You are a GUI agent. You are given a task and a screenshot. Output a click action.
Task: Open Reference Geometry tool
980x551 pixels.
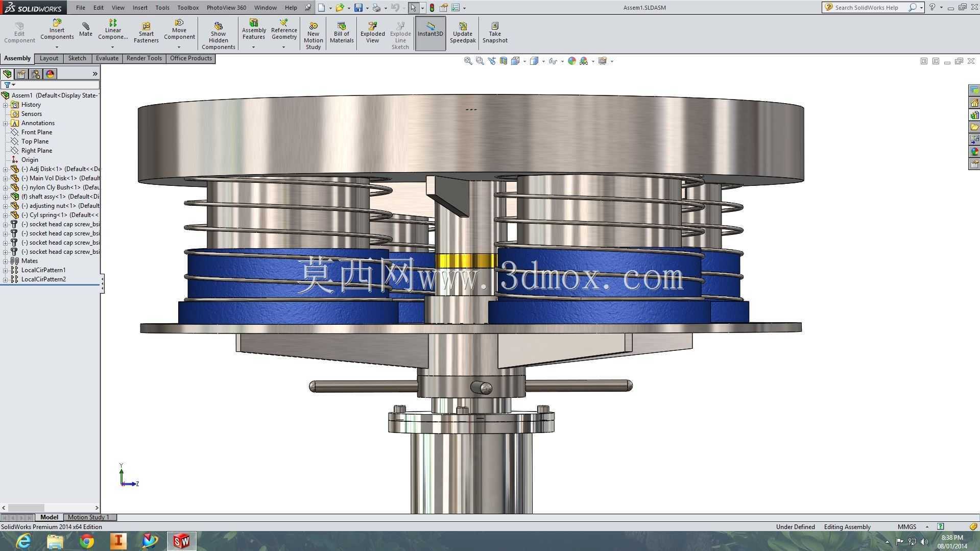[284, 30]
